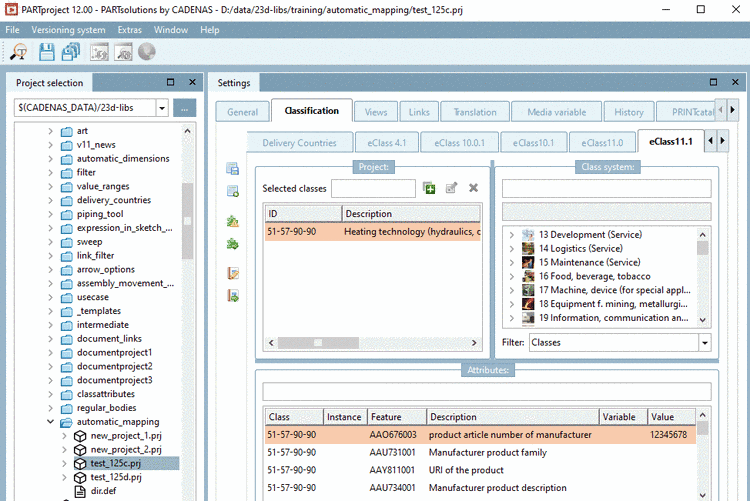Switch to the General tab

243,112
